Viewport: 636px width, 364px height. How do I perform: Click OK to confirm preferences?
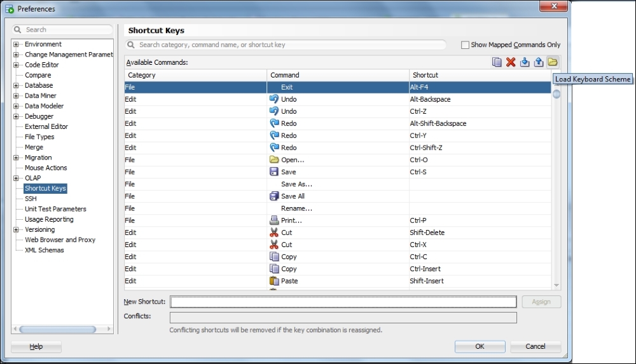click(x=480, y=347)
